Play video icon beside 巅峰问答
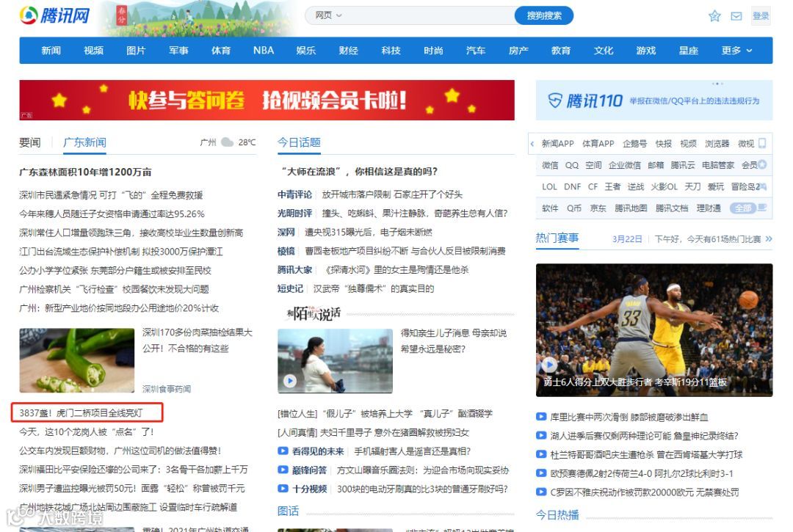Viewport: 793px width, 532px height. click(x=283, y=470)
